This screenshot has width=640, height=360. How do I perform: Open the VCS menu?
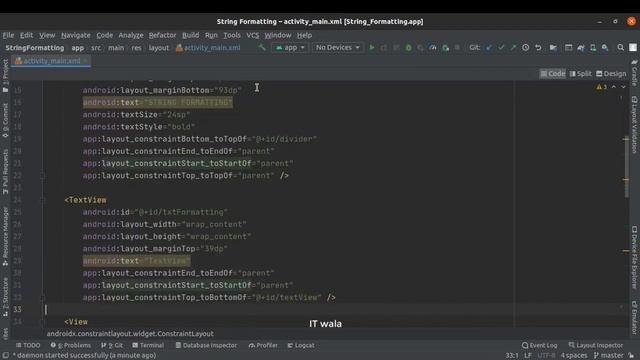[x=252, y=35]
